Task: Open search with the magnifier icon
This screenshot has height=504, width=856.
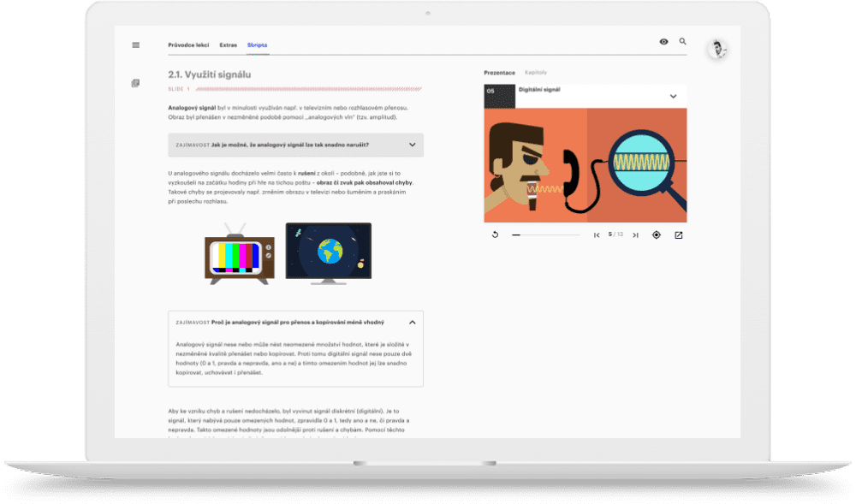Action: [682, 41]
